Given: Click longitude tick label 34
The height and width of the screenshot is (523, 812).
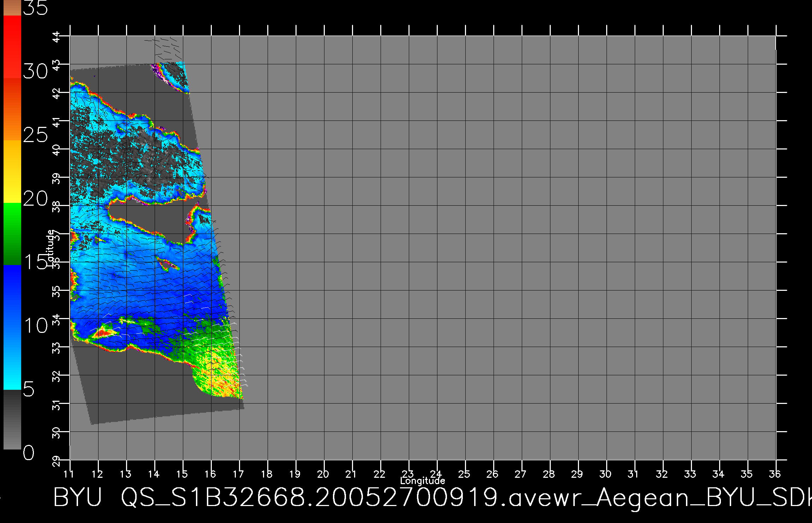Looking at the screenshot, I should 718,474.
